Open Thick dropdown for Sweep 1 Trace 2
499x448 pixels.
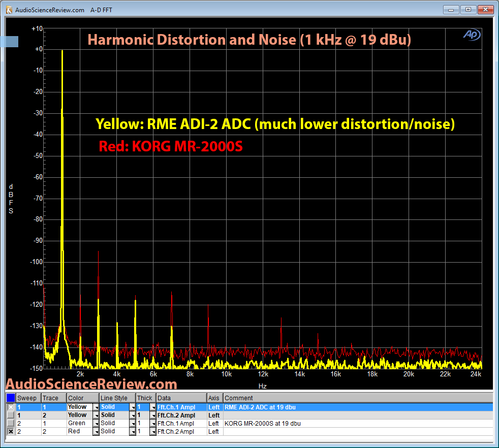click(x=153, y=415)
